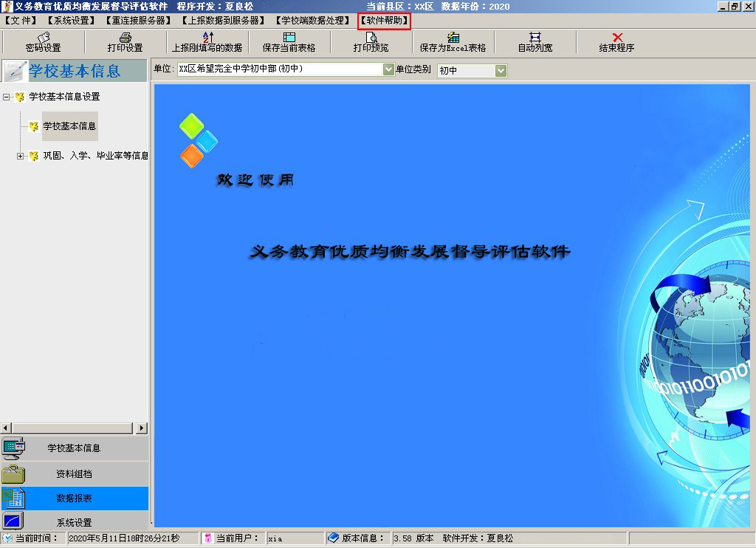Image resolution: width=756 pixels, height=548 pixels.
Task: Click status text 3.58 版本 软件开发：夏良松
Action: (x=453, y=538)
